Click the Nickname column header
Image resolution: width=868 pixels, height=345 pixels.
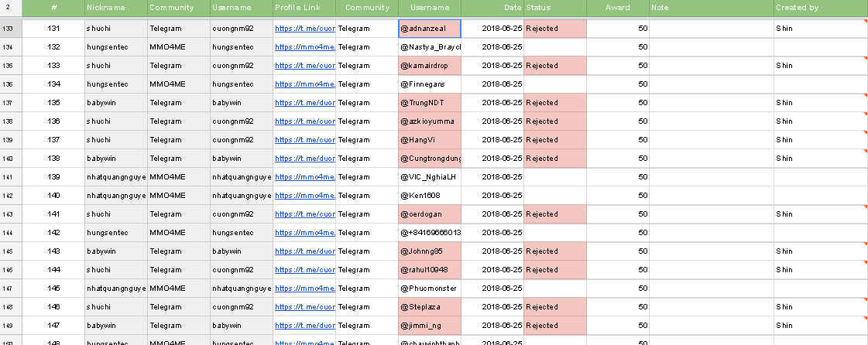point(116,8)
